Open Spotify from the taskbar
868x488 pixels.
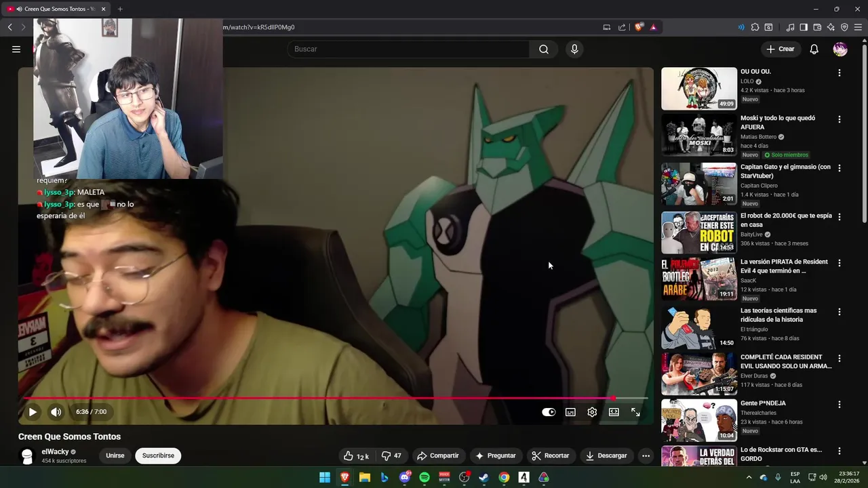(x=425, y=477)
